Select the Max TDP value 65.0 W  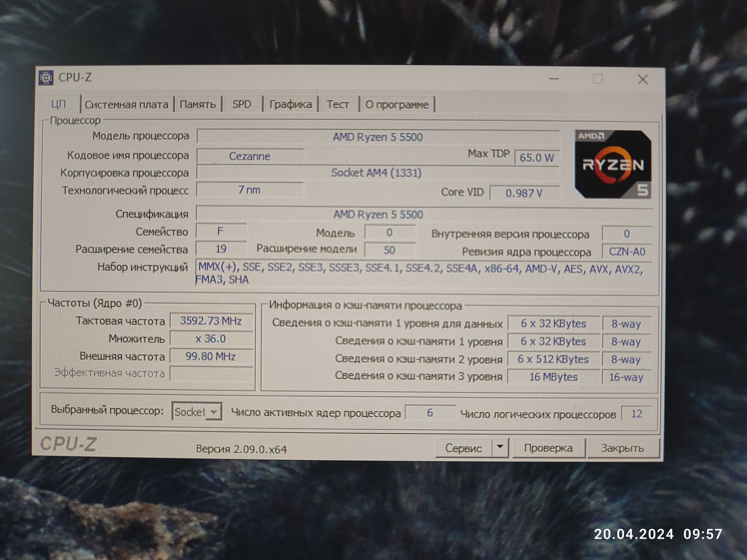tap(537, 158)
